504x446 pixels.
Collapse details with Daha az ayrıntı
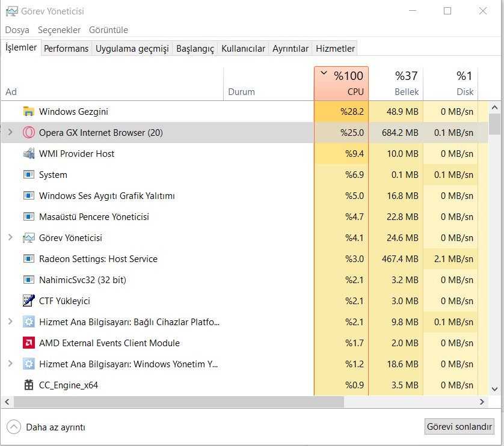point(46,427)
